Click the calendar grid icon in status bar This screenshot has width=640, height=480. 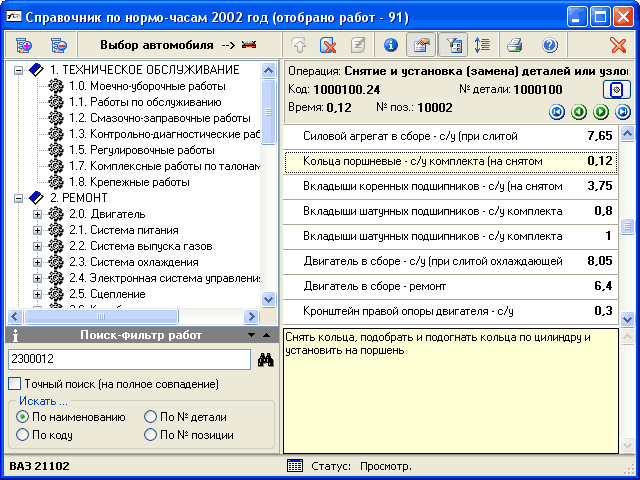[295, 466]
